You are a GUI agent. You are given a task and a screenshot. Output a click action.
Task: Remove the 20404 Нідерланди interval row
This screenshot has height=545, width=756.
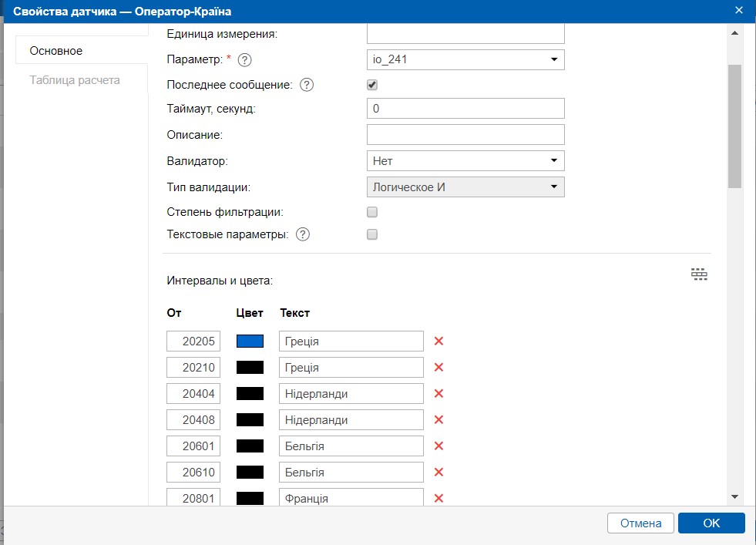coord(439,394)
